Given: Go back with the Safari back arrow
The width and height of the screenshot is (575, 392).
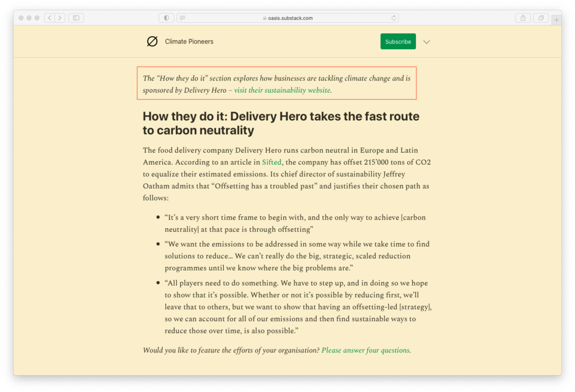Looking at the screenshot, I should click(50, 18).
